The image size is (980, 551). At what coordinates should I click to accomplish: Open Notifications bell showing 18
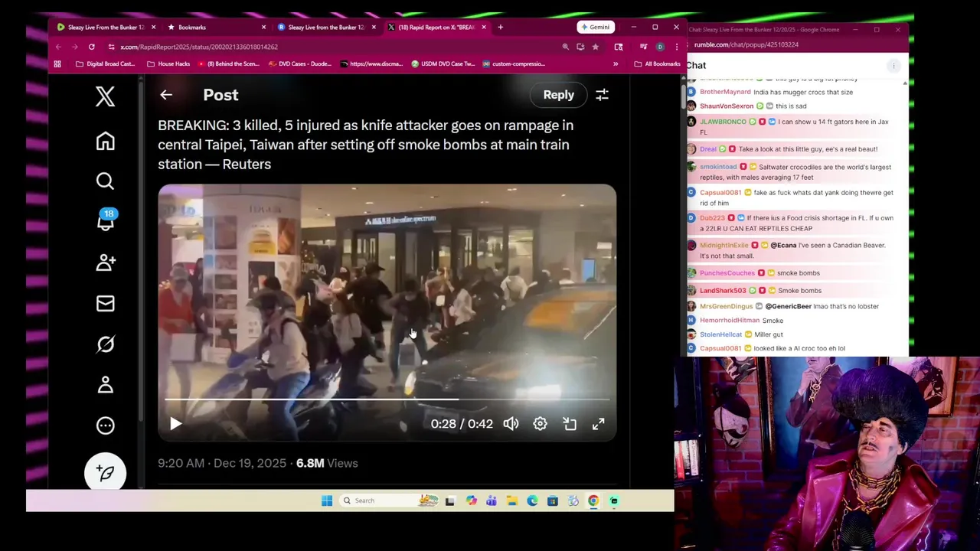click(106, 220)
